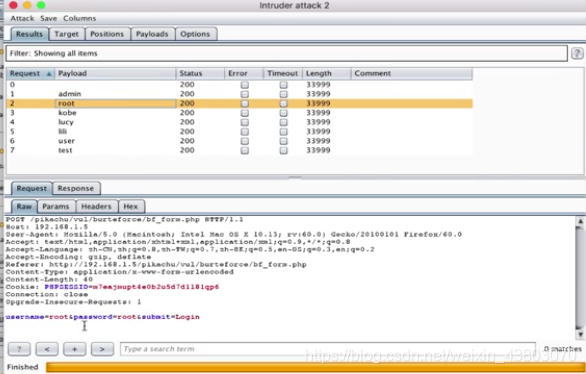Switch to the Payloads tab

pos(152,34)
